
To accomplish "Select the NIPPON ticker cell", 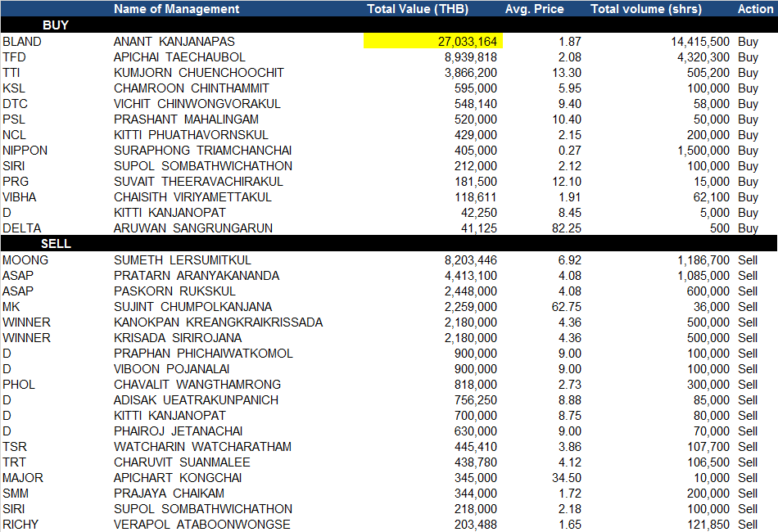I will [x=25, y=151].
